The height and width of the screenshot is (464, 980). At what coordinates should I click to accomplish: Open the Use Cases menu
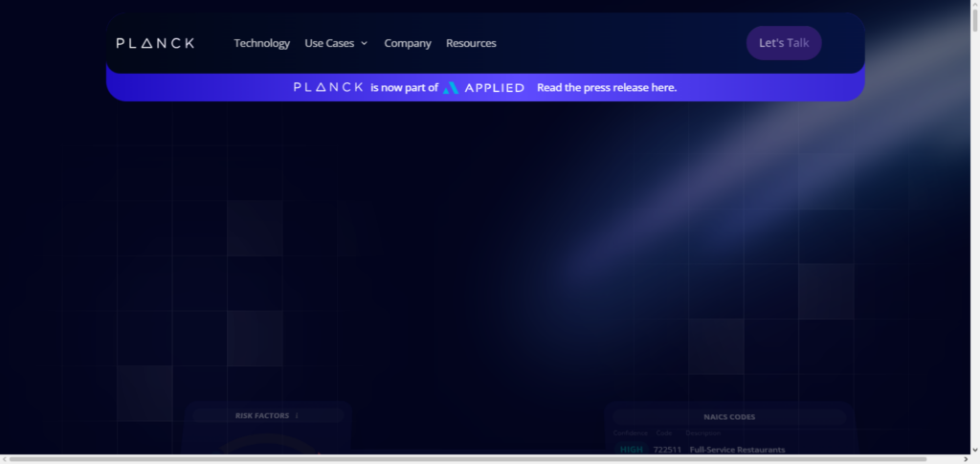tap(329, 43)
